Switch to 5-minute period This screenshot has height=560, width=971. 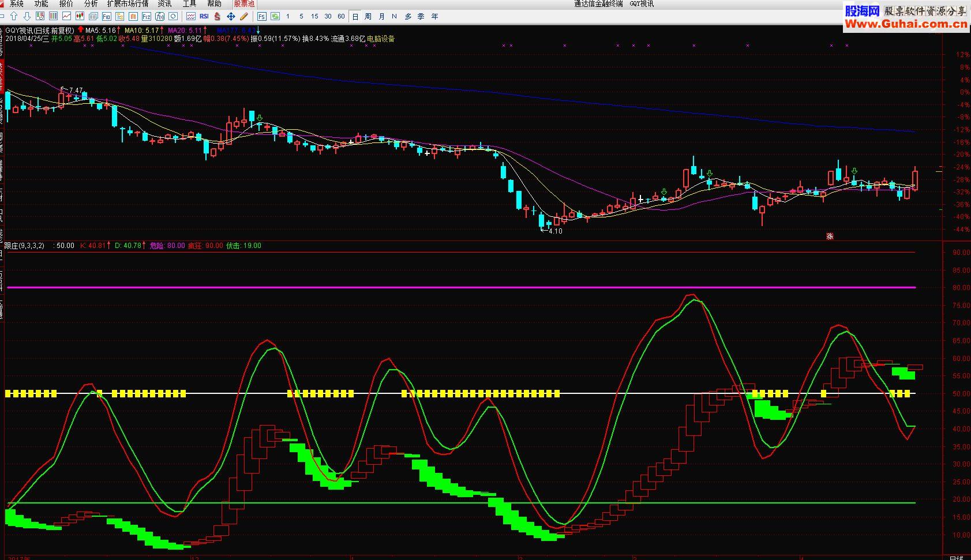301,16
